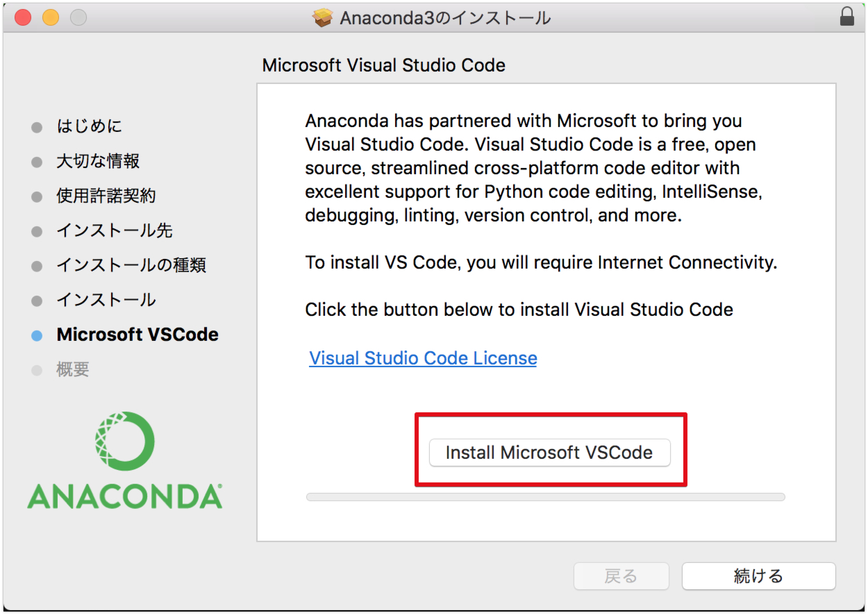The image size is (868, 615).
Task: Select the 大切な情報 step
Action: (98, 161)
